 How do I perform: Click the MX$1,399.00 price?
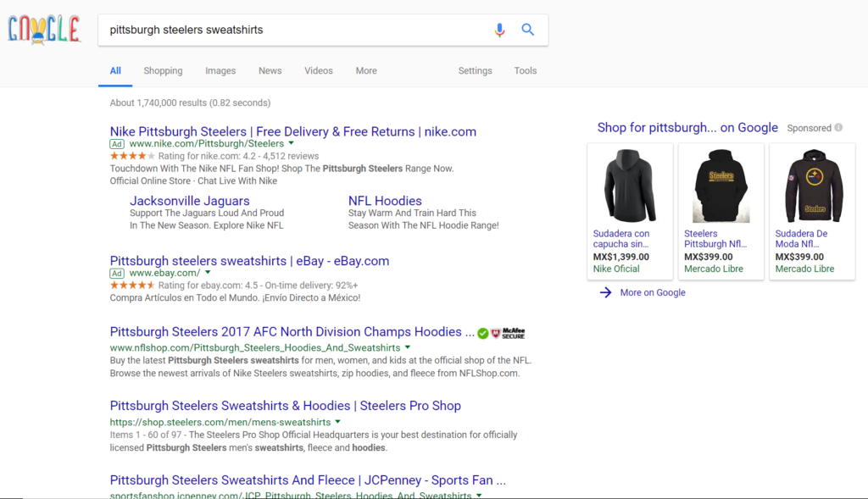pyautogui.click(x=621, y=258)
